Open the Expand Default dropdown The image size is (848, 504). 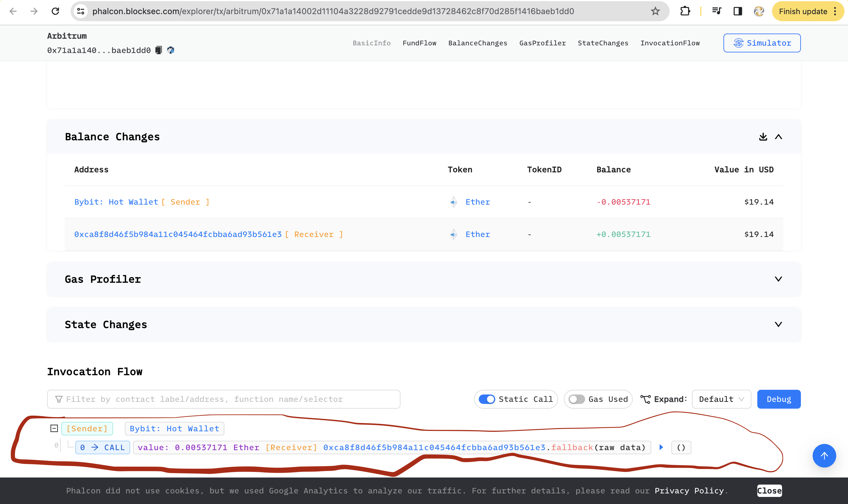click(x=721, y=399)
